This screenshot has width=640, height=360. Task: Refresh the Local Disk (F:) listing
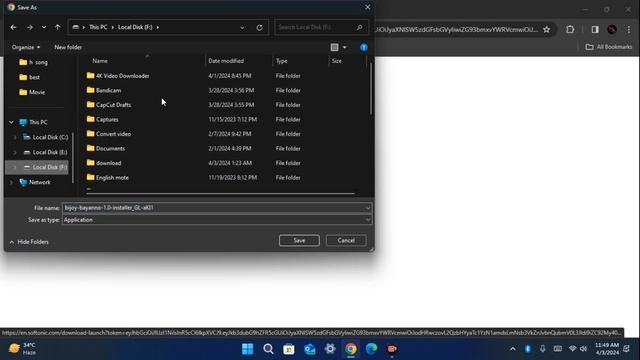[x=260, y=27]
